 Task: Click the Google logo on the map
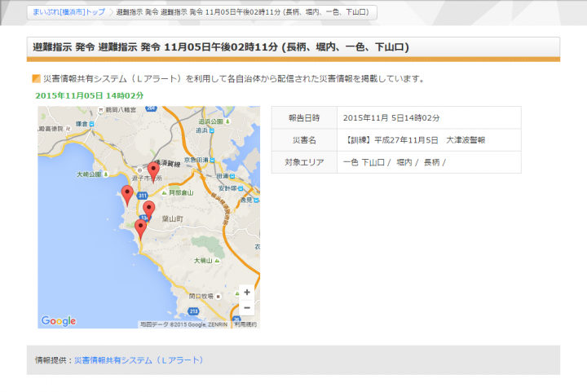[59, 321]
